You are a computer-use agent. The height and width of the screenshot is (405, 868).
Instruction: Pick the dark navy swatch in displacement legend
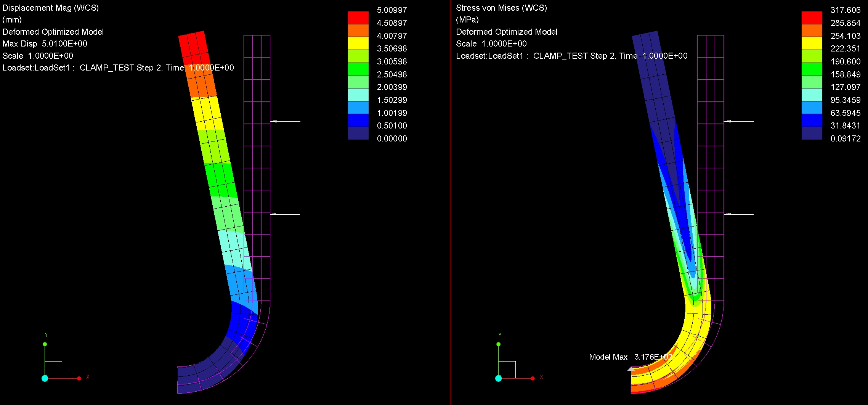[358, 133]
